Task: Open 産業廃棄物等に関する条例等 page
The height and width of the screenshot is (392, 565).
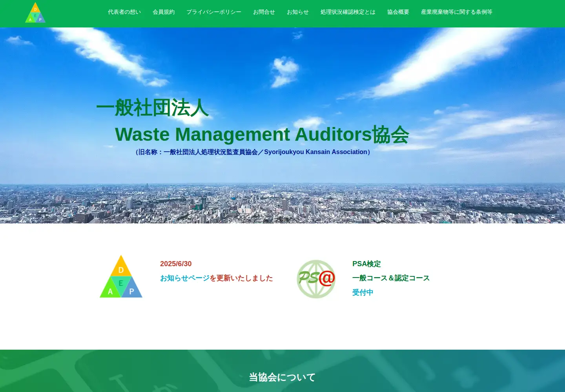Action: tap(457, 12)
